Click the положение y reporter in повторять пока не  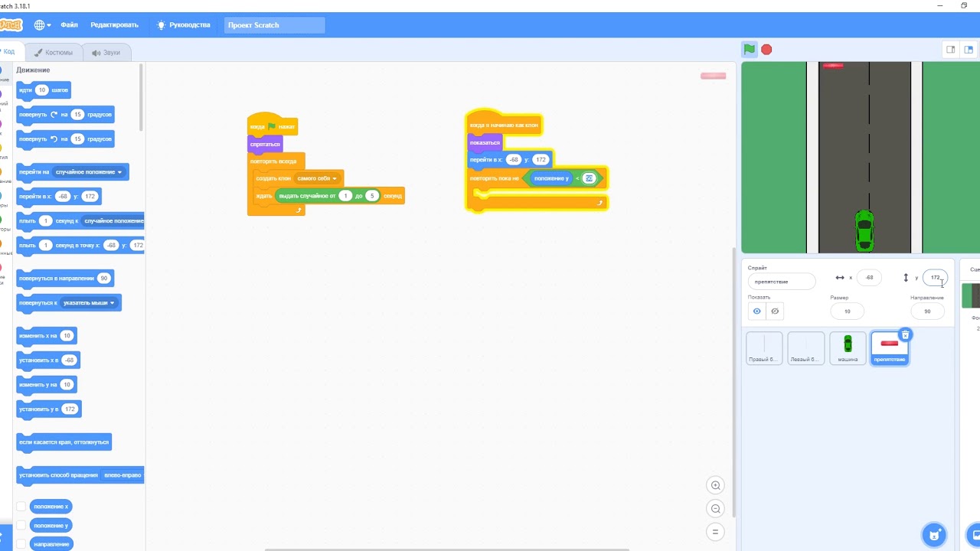pyautogui.click(x=551, y=178)
